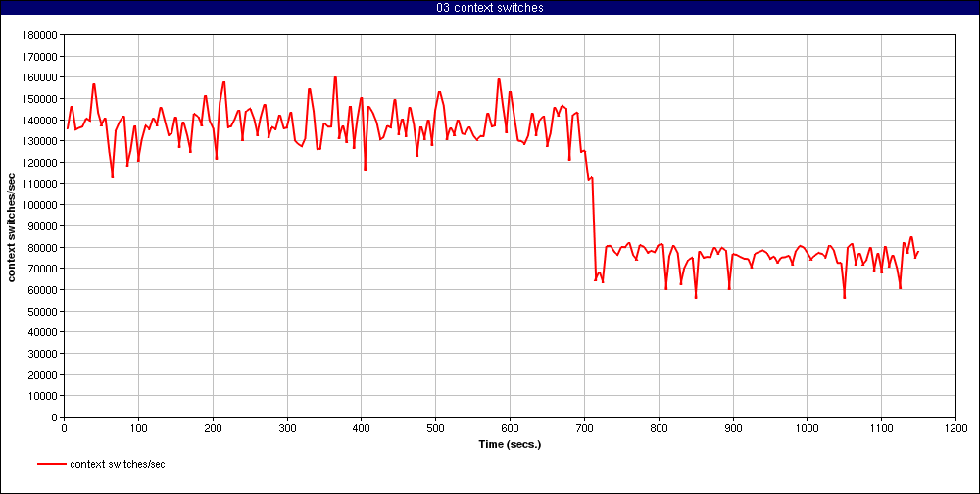Click the y-axis label 30000

click(42, 354)
